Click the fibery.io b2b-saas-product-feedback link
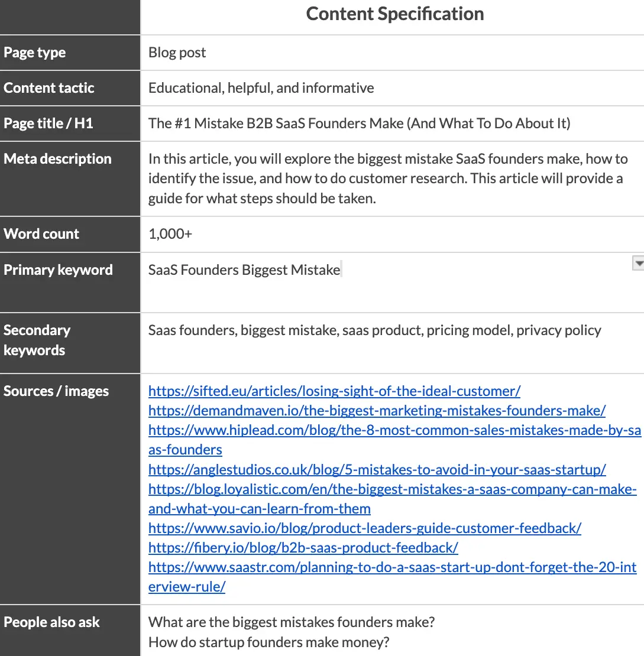This screenshot has height=656, width=644. click(x=303, y=548)
